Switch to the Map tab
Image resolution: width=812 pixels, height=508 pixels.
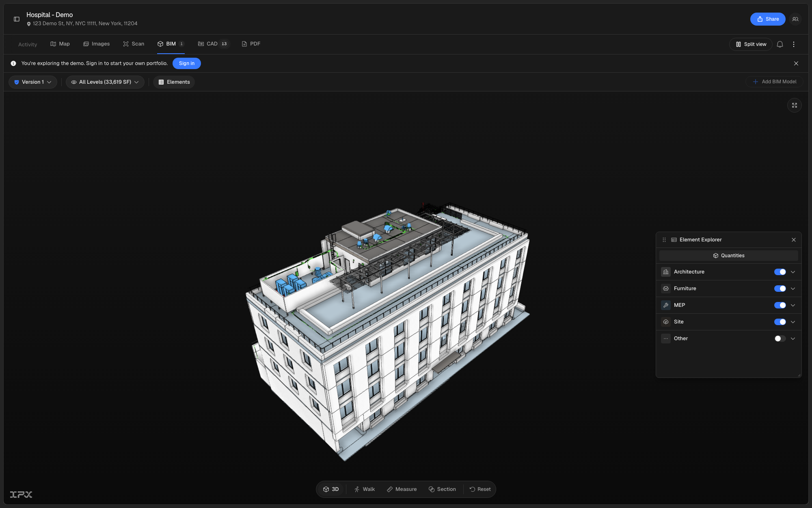[60, 44]
